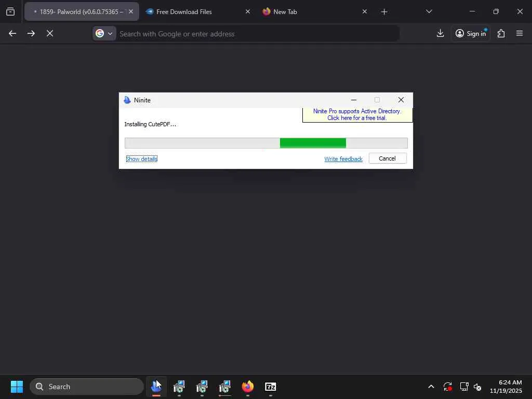
Task: Open the Windows Start menu
Action: click(x=17, y=387)
